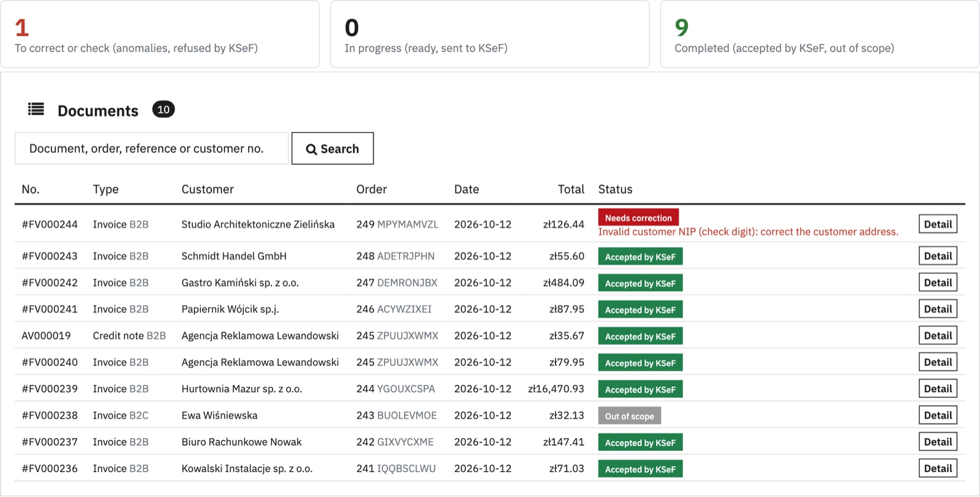980x497 pixels.
Task: Click the 'Type' column header
Action: (x=106, y=189)
